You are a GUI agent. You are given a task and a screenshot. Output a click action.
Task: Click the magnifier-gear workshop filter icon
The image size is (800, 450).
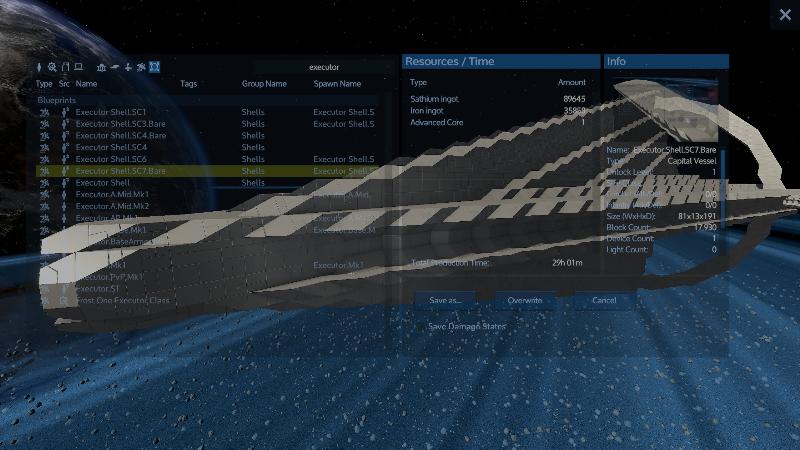click(52, 67)
